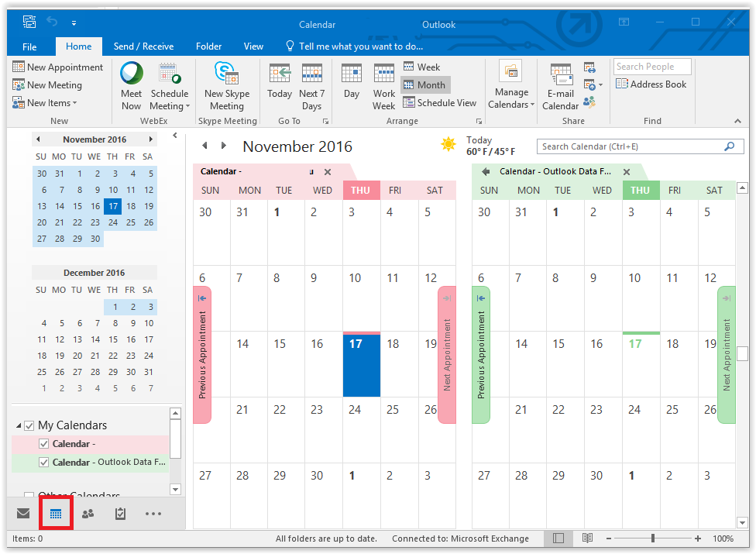Collapse the My Calendars group
The image size is (756, 554).
click(x=19, y=425)
